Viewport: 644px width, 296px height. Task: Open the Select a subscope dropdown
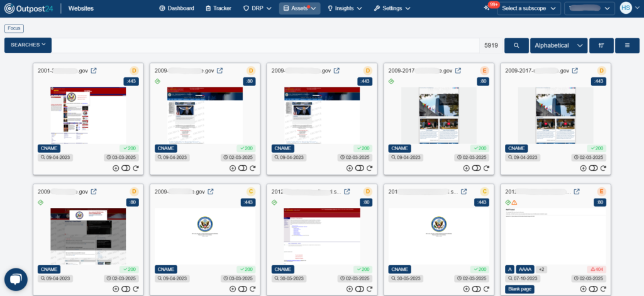[x=528, y=8]
